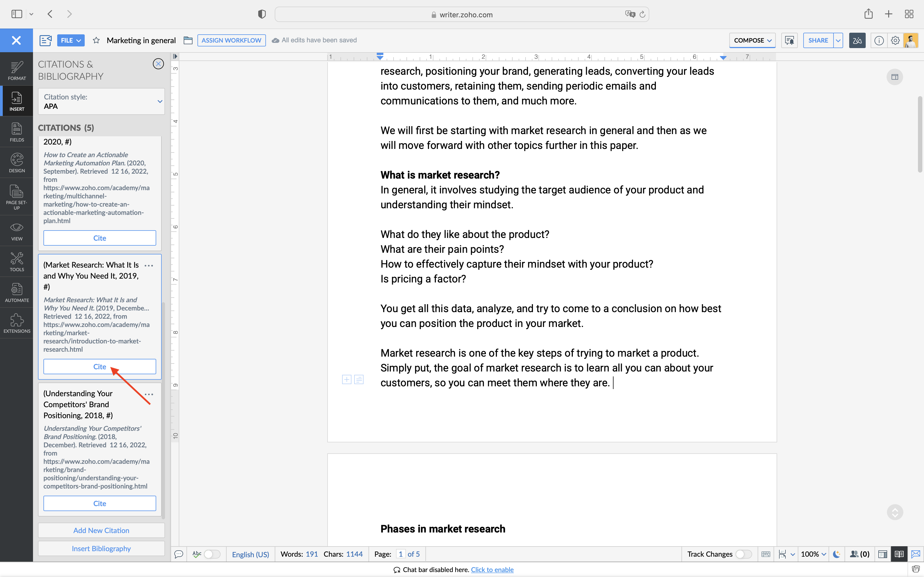Expand the Citation style APA dropdown
This screenshot has height=577, width=924.
tap(101, 101)
